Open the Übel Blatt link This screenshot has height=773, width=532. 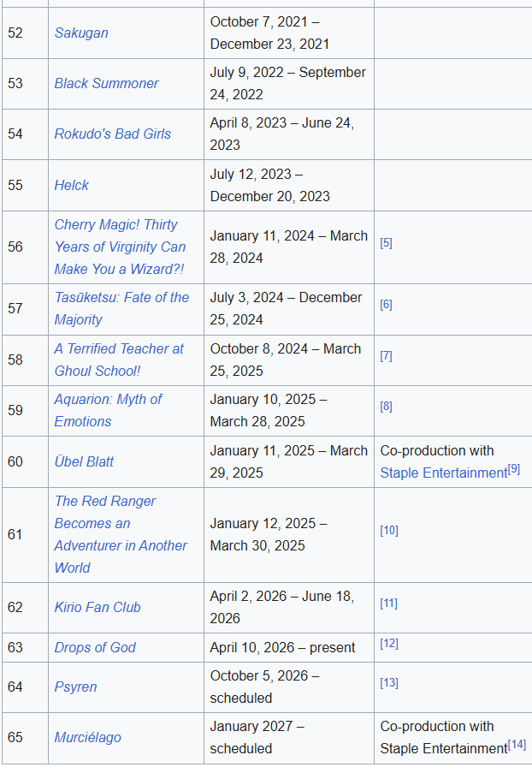pyautogui.click(x=84, y=462)
